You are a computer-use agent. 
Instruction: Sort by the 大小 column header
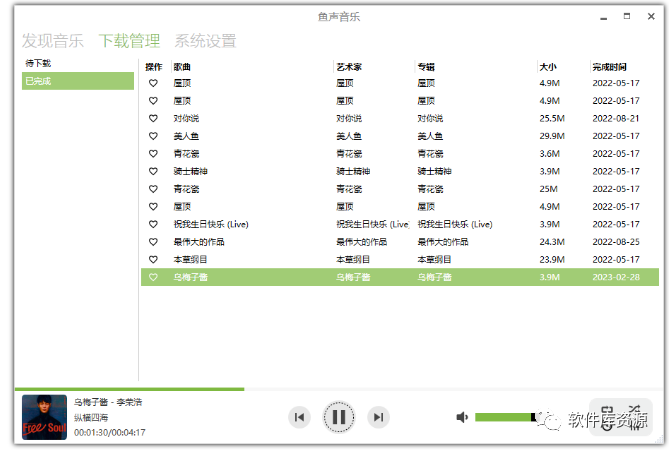548,67
